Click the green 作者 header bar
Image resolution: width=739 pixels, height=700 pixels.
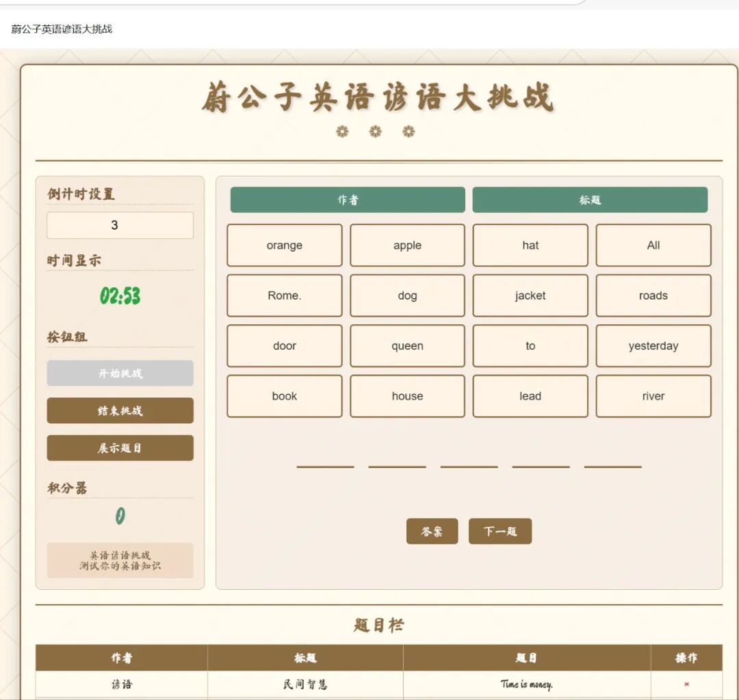click(x=348, y=199)
